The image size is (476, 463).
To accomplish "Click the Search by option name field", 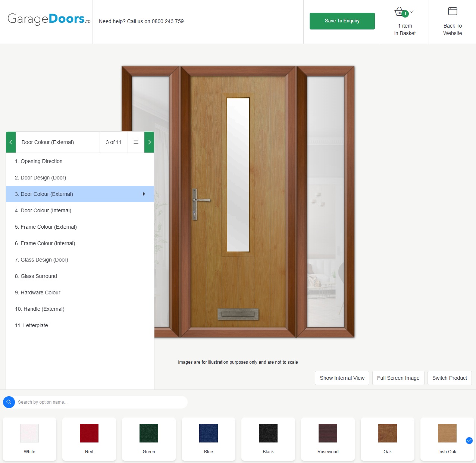I will (101, 402).
